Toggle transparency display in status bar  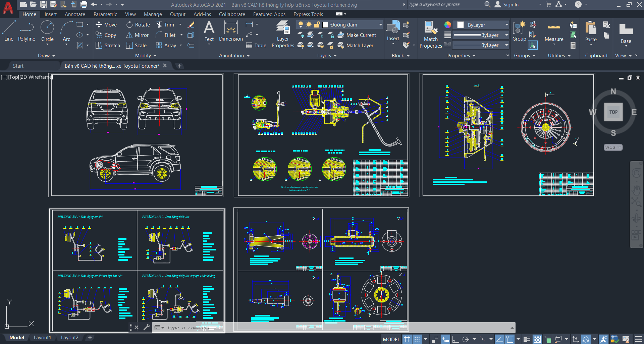tap(537, 339)
